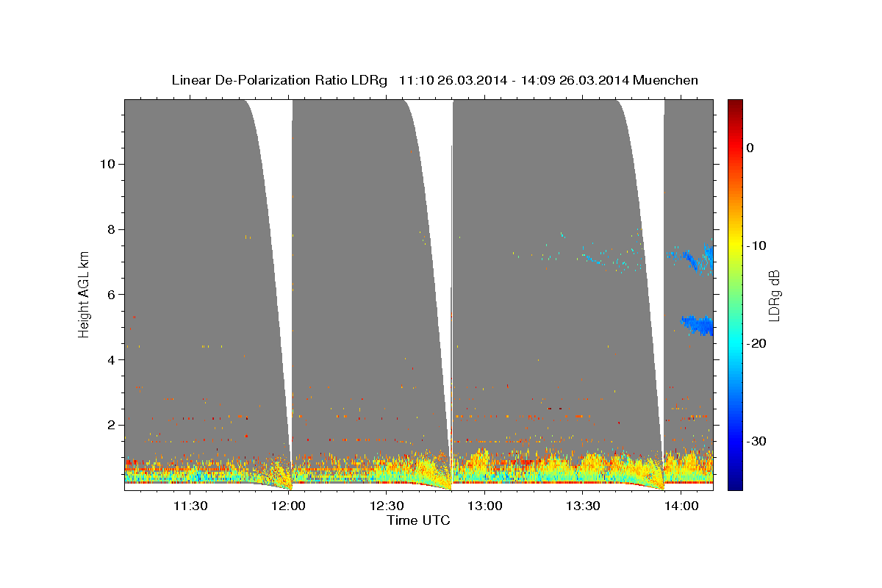Click the dark blue bottom of the colorbar
This screenshot has width=882, height=588.
point(735,484)
